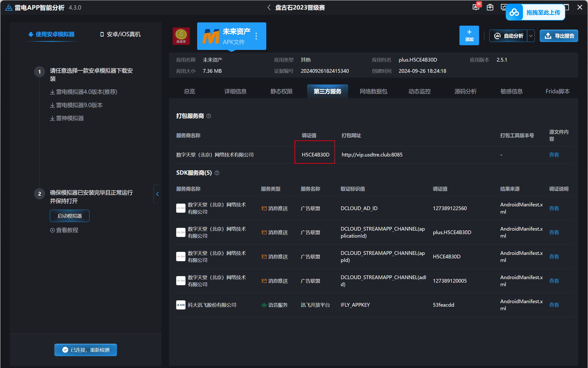This screenshot has width=588, height=368.
Task: Open the 静态权限 tab
Action: [x=281, y=91]
